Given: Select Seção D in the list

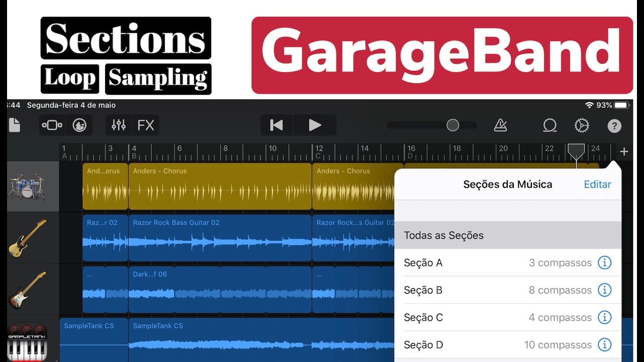Looking at the screenshot, I should point(508,345).
